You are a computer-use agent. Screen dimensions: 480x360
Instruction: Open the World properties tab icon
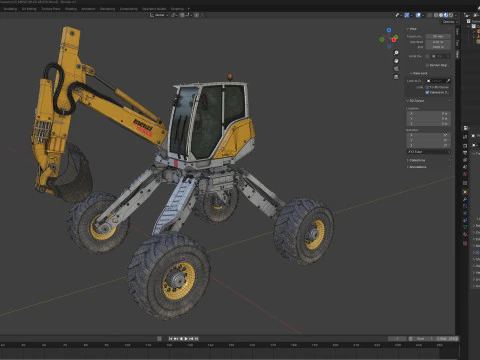coord(465,174)
